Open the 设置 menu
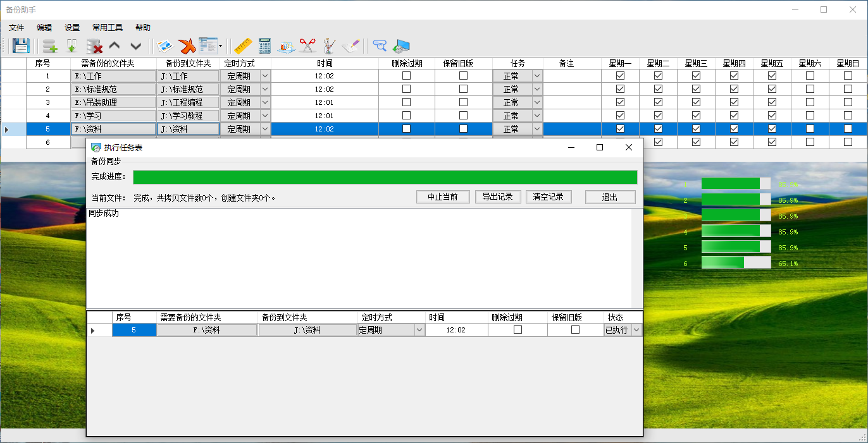 point(72,28)
